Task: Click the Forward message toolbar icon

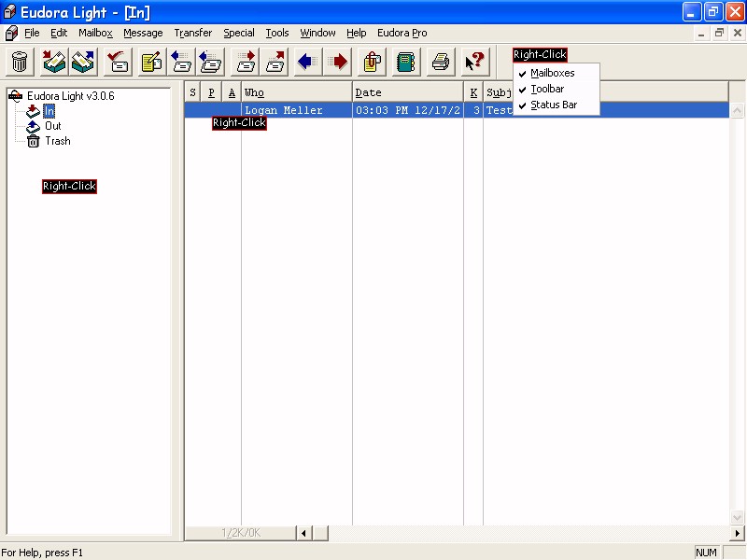Action: pyautogui.click(x=245, y=62)
